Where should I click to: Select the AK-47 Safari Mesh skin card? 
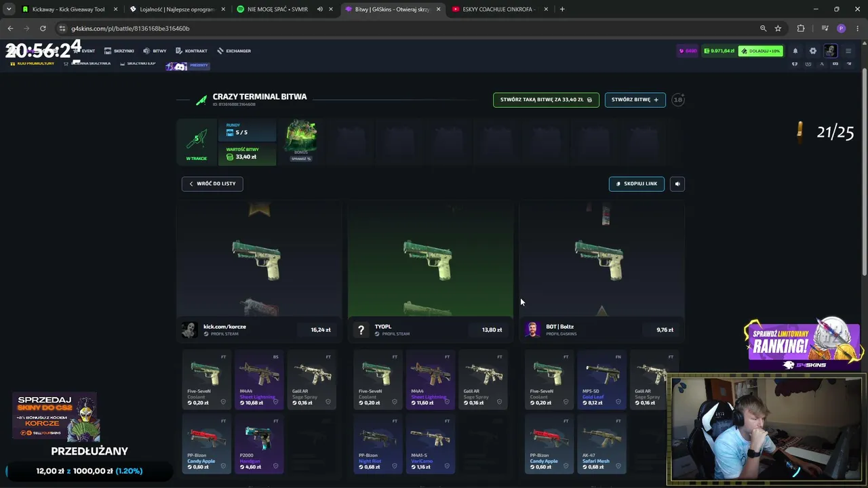coord(601,444)
